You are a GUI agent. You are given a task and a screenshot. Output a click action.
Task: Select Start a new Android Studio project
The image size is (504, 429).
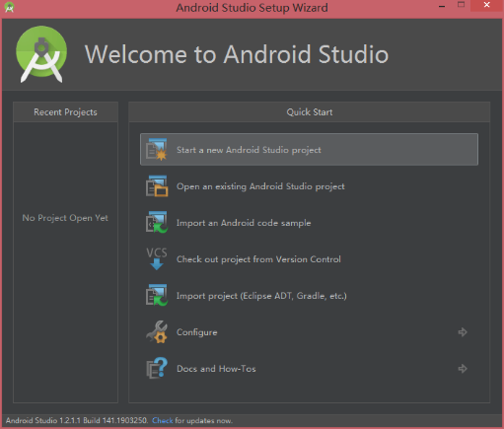[x=309, y=150]
